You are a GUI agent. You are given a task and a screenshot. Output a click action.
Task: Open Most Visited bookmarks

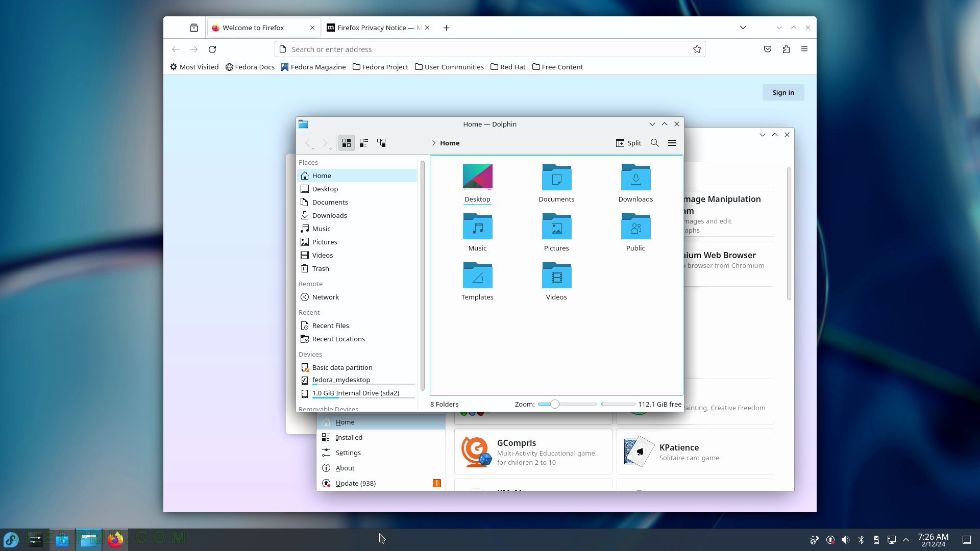[194, 67]
